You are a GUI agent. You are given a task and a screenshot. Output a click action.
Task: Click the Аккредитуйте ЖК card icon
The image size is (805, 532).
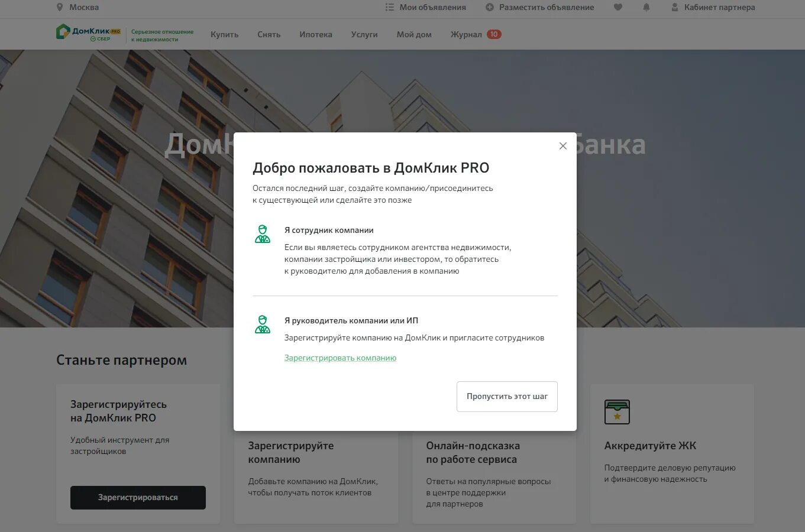click(617, 412)
